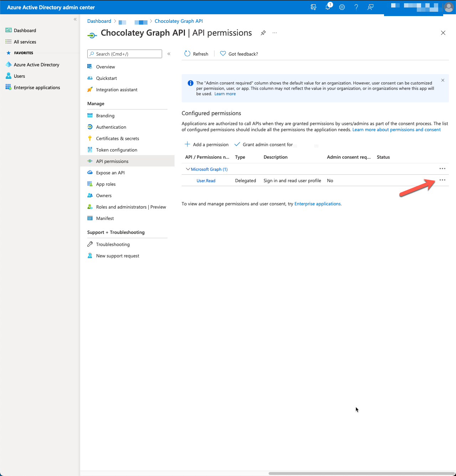Follow the Learn more link in the info banner
This screenshot has width=456, height=476.
pos(225,94)
